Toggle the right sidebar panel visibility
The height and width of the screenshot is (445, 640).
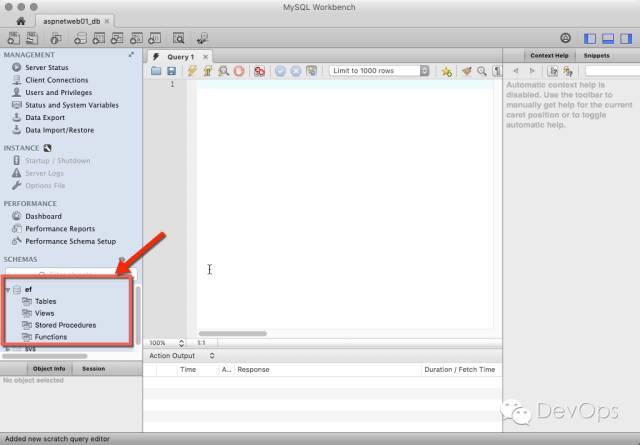point(626,38)
